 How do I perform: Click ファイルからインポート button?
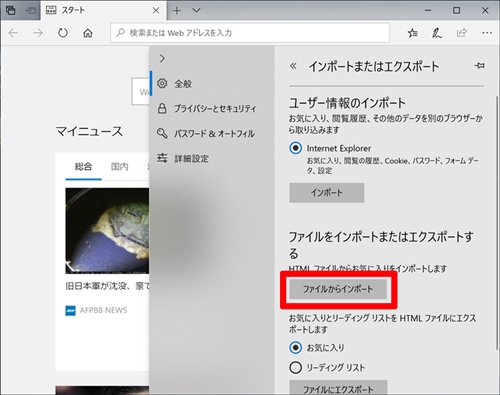(338, 289)
